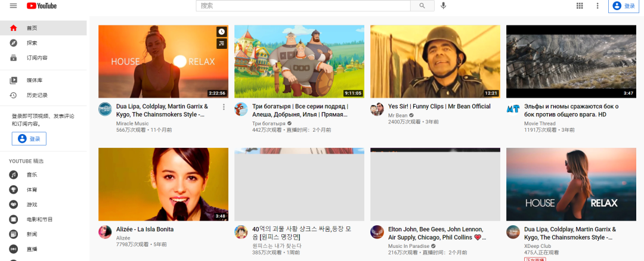Click the 新闻 news icon

pyautogui.click(x=14, y=234)
